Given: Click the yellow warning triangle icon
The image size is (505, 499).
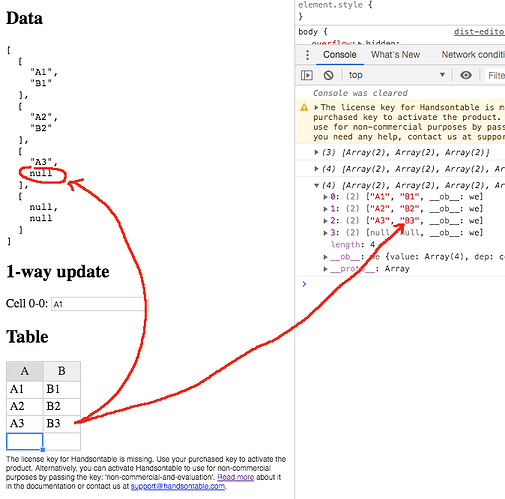Looking at the screenshot, I should tap(304, 107).
